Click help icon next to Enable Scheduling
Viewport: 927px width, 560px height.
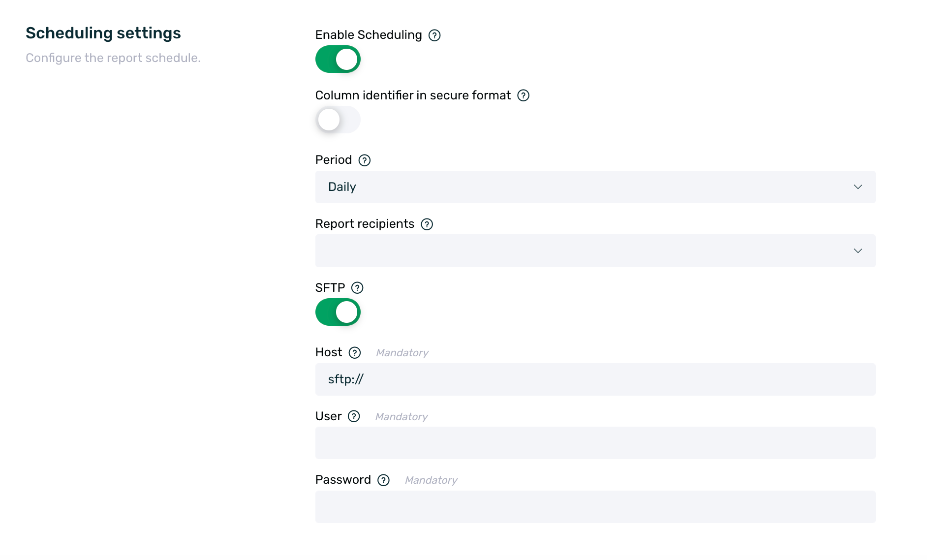[x=434, y=35]
